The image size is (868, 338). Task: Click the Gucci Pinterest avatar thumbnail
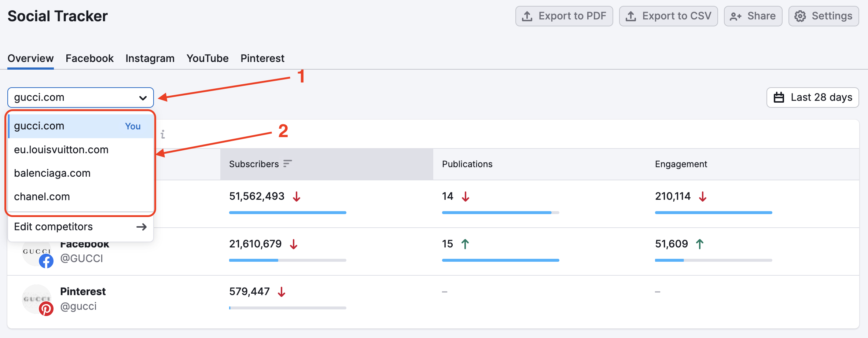(37, 299)
